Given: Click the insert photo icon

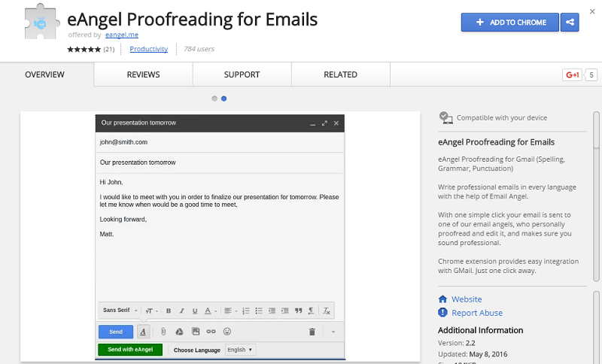Looking at the screenshot, I should (196, 332).
